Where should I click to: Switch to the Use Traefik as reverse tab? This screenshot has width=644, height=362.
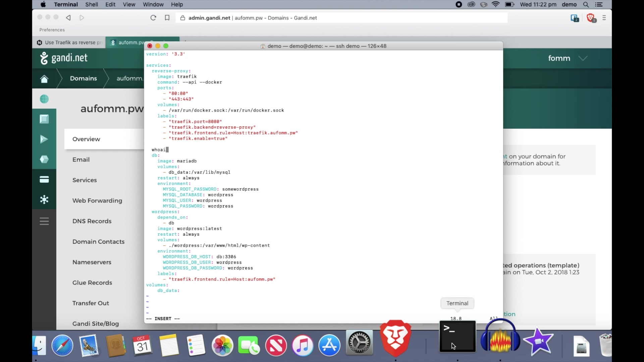(70, 43)
